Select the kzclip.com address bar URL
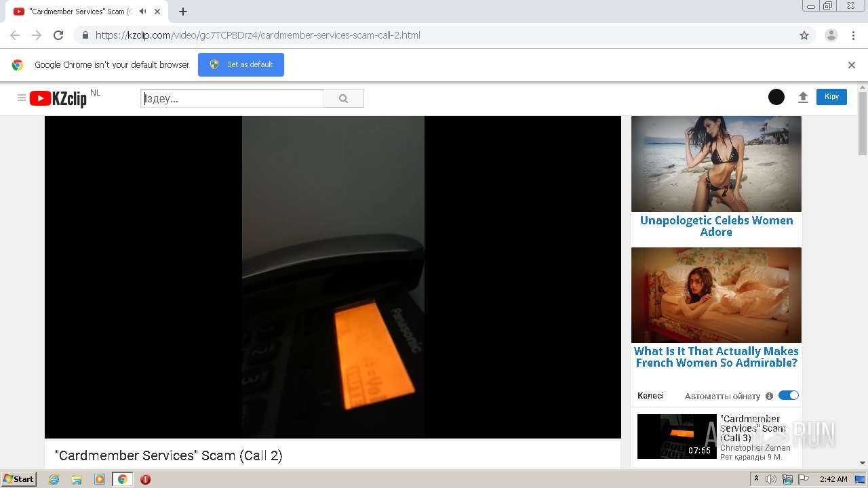This screenshot has width=868, height=488. [258, 35]
